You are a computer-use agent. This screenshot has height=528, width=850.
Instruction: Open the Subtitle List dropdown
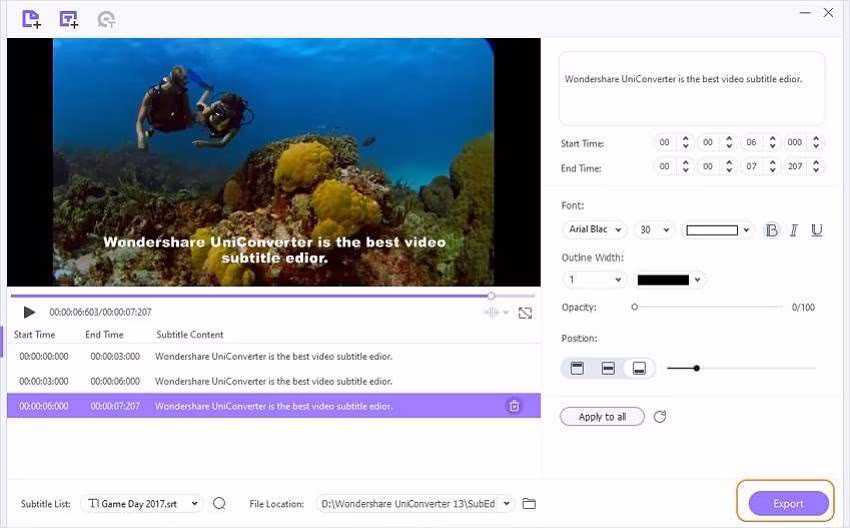pos(141,504)
